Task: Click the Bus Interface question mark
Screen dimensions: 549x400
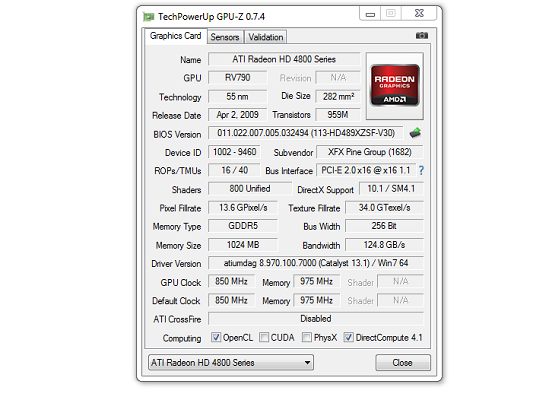Action: click(x=421, y=171)
